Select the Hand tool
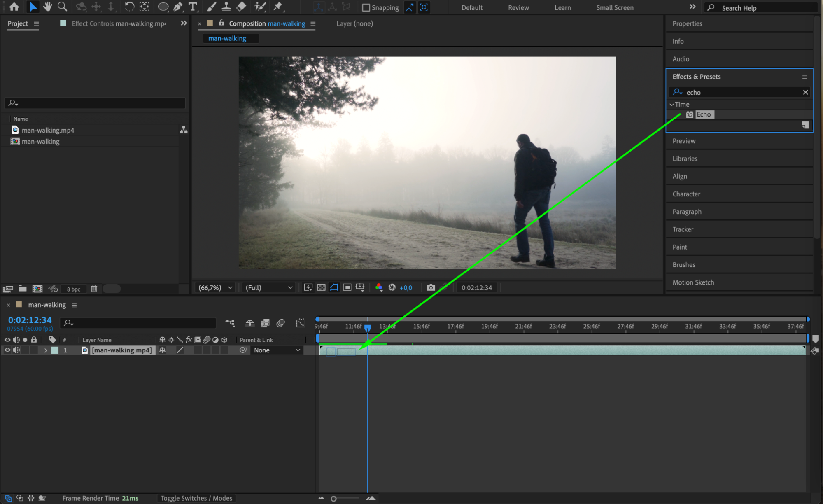The height and width of the screenshot is (504, 823). pos(48,7)
